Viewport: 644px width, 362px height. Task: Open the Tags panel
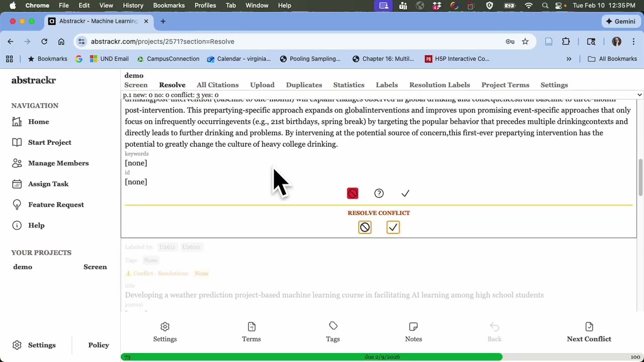pos(333,332)
